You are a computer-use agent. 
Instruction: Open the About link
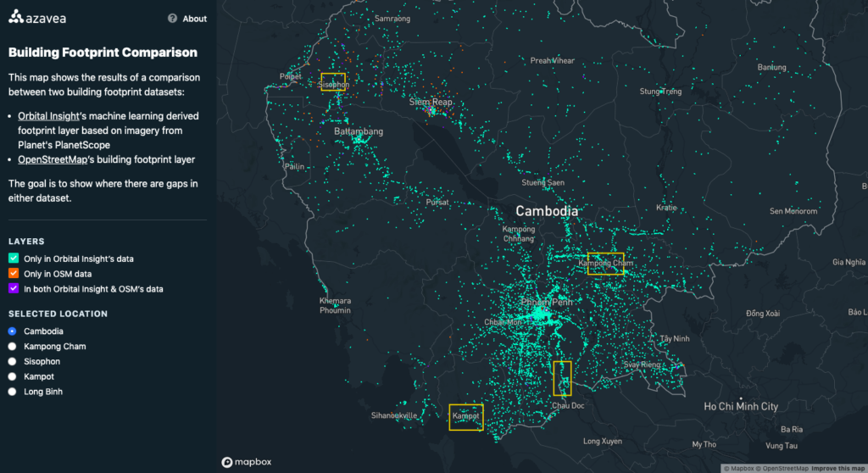click(x=195, y=19)
